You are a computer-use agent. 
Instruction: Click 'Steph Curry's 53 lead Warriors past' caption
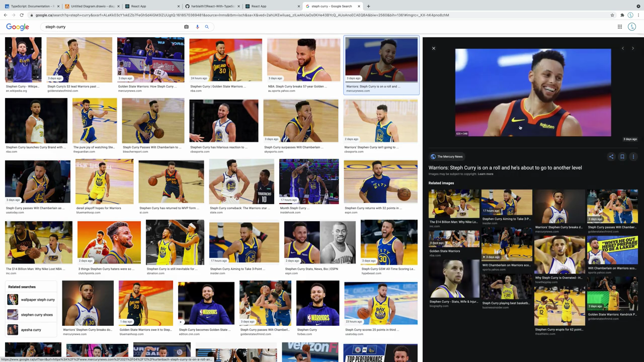point(73,86)
